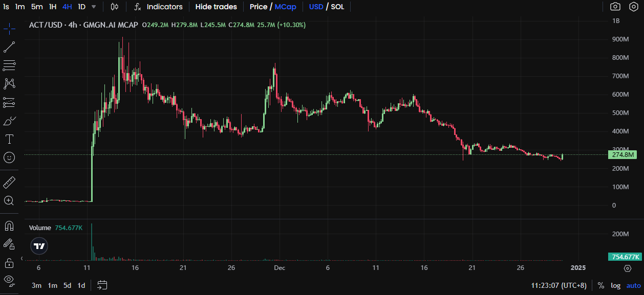Open the candlestick chart type menu

(x=115, y=7)
